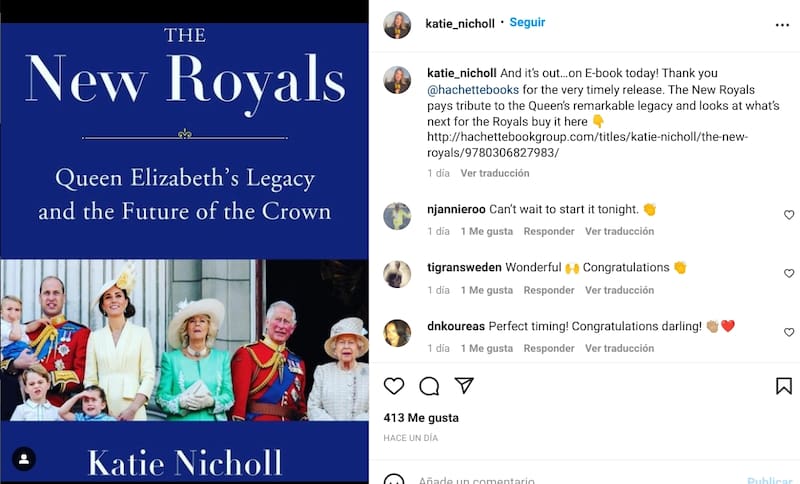Save post with the bookmark icon
800x484 pixels.
point(784,386)
